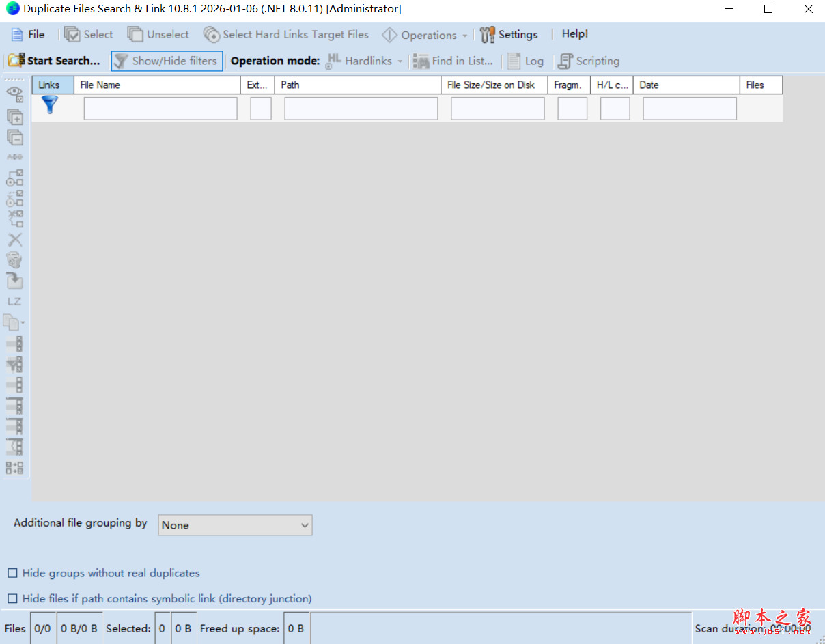Viewport: 825px width, 644px height.
Task: Click the move files folder icon
Action: tap(15, 281)
